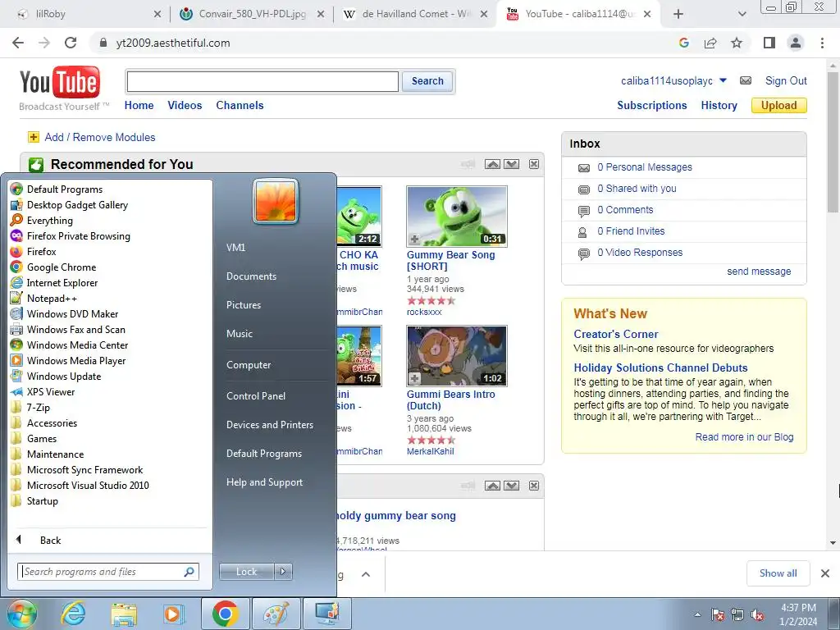Image resolution: width=840 pixels, height=630 pixels.
Task: Expand the Startup folder
Action: (34, 500)
